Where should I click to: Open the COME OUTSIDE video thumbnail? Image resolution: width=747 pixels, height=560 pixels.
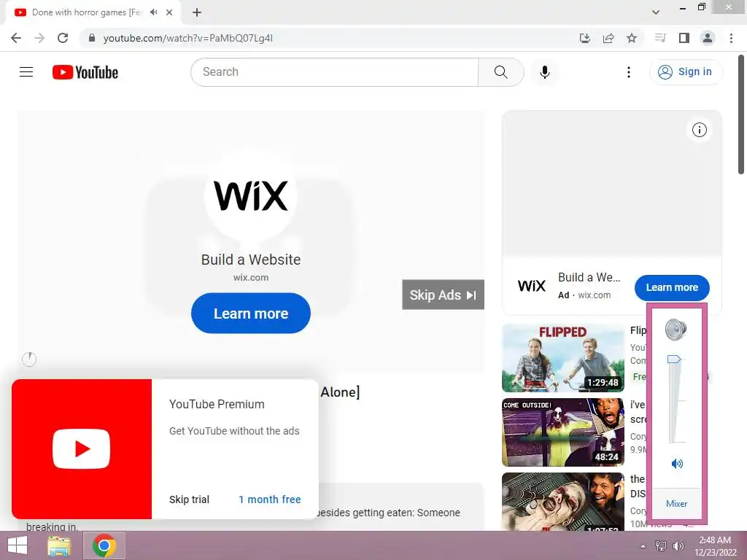point(563,432)
